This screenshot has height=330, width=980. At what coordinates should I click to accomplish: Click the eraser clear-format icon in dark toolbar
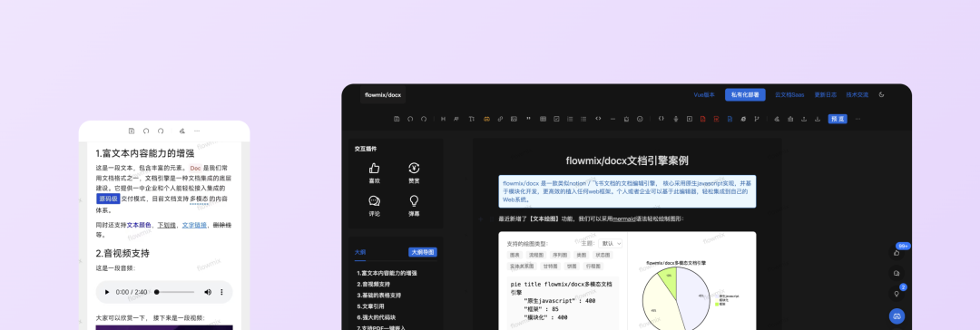pos(776,119)
